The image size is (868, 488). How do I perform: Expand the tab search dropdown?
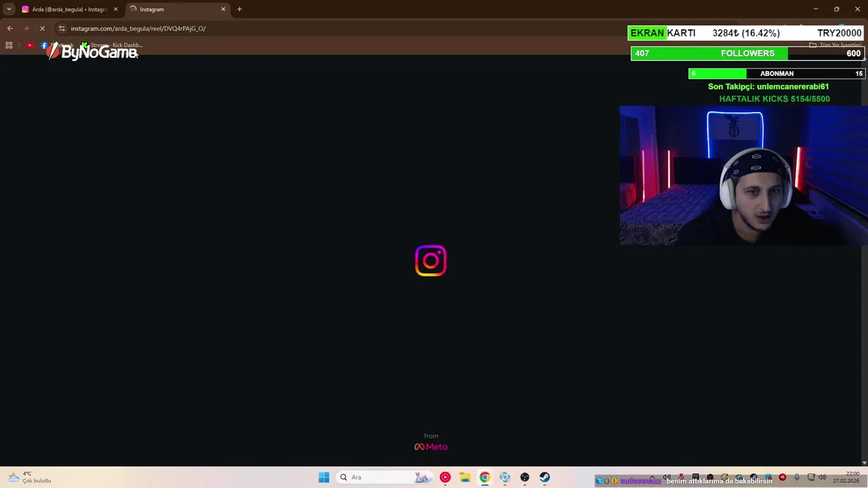point(9,9)
